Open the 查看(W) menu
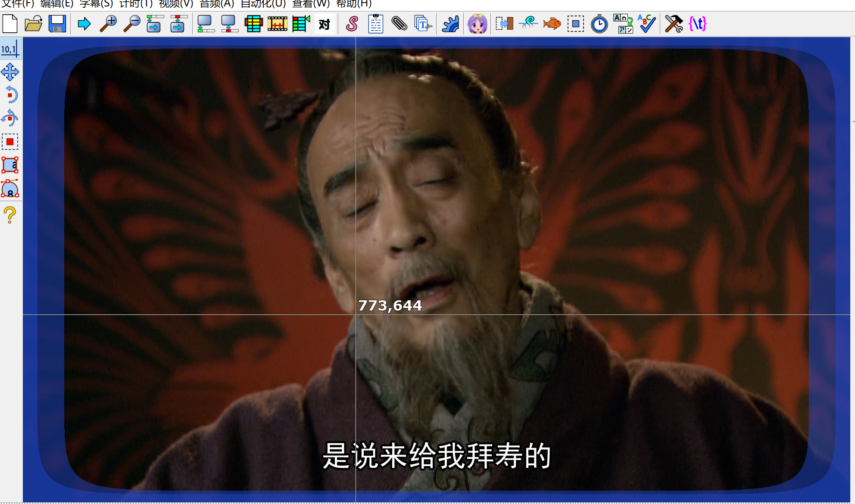The image size is (855, 504). click(311, 4)
